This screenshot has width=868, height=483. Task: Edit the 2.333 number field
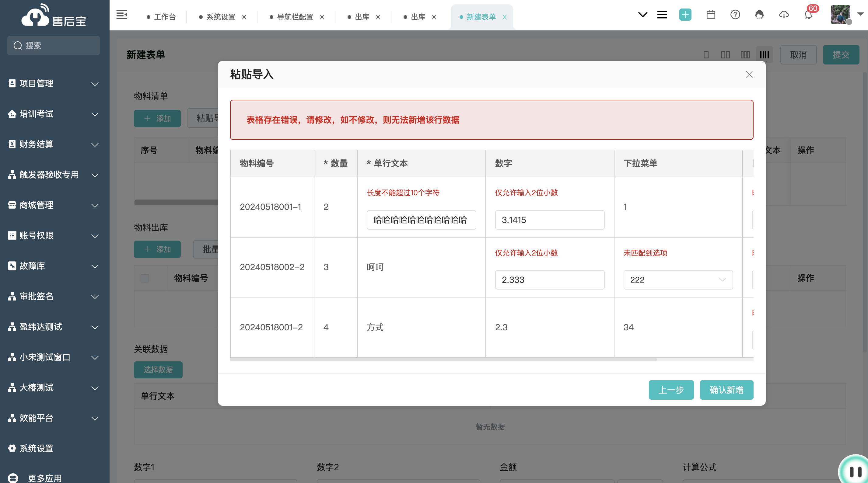pos(549,280)
